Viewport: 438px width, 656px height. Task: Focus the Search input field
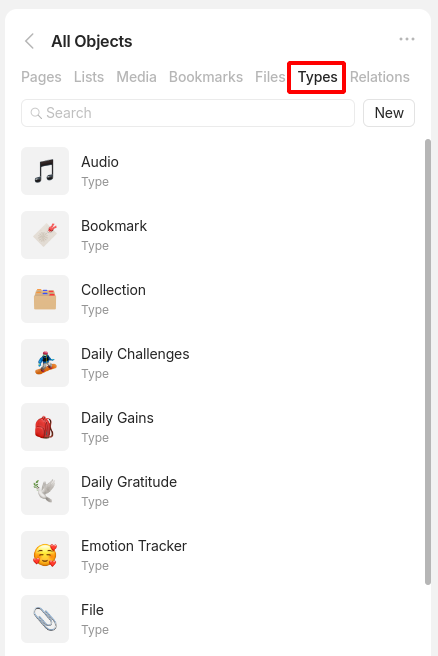(x=188, y=113)
